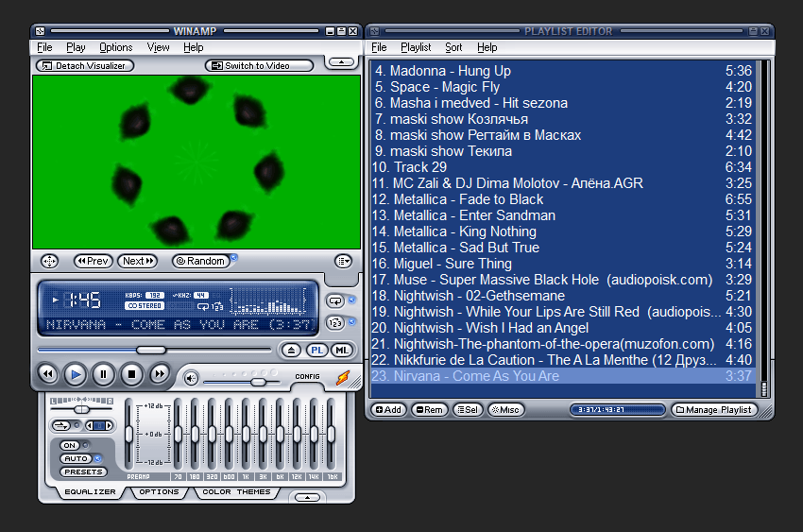803x532 pixels.
Task: Click the song title display NIRVANA - COME AS YOU ARE
Action: coord(178,325)
